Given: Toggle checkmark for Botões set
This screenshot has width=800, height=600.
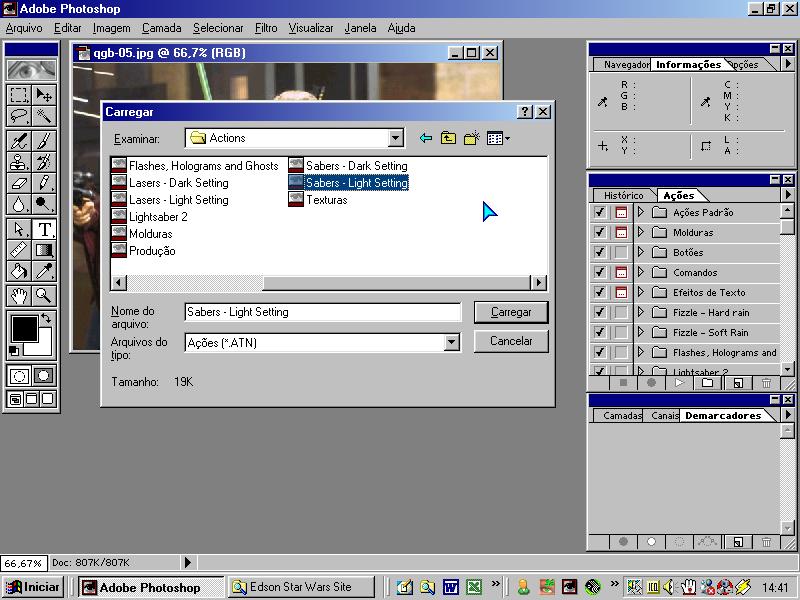Looking at the screenshot, I should tap(600, 252).
